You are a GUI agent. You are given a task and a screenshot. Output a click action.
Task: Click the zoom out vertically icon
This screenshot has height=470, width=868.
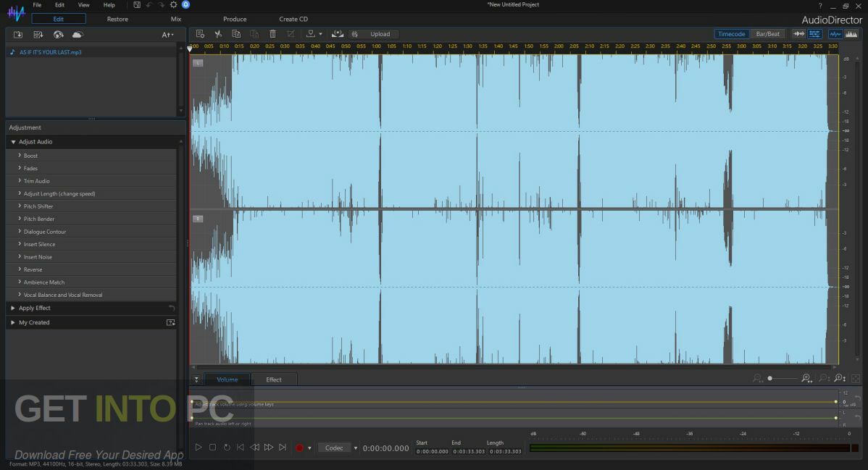click(x=824, y=378)
